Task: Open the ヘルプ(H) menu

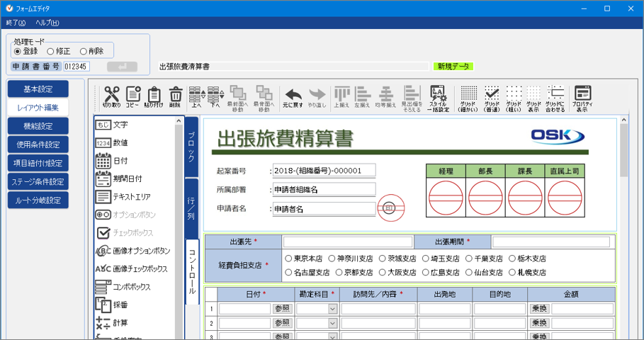Action: [47, 23]
